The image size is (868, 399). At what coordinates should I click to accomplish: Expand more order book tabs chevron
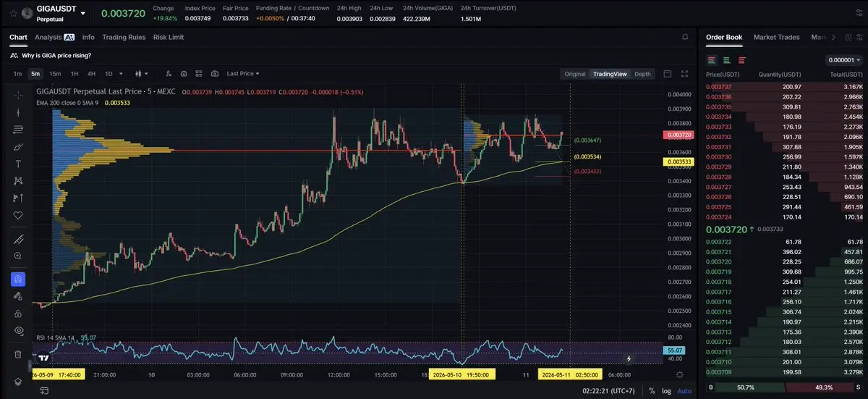point(833,37)
